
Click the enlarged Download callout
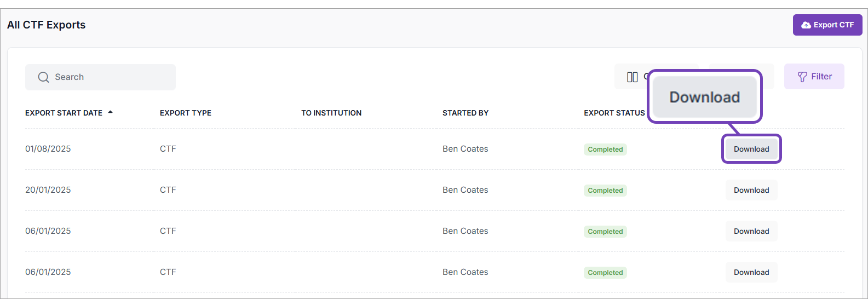(705, 97)
